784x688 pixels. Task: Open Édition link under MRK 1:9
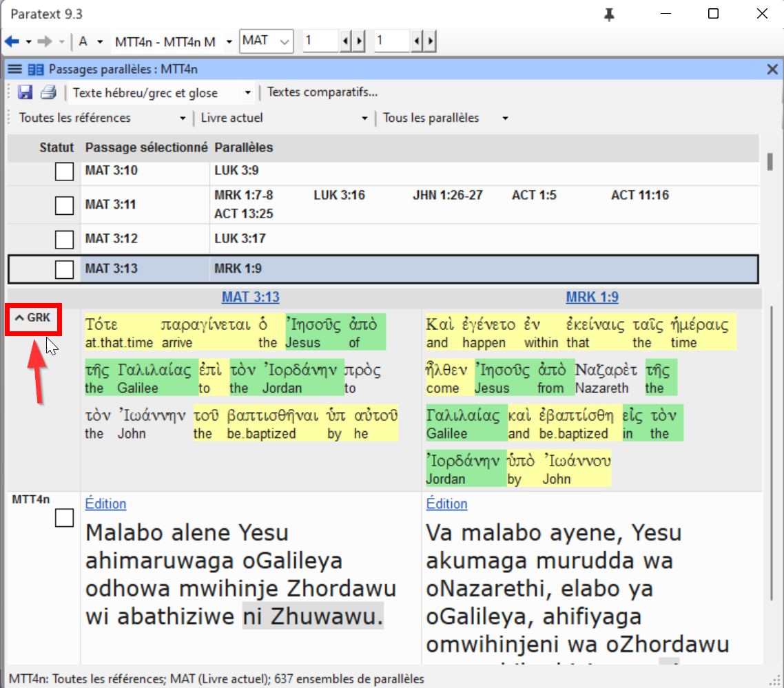pyautogui.click(x=446, y=503)
